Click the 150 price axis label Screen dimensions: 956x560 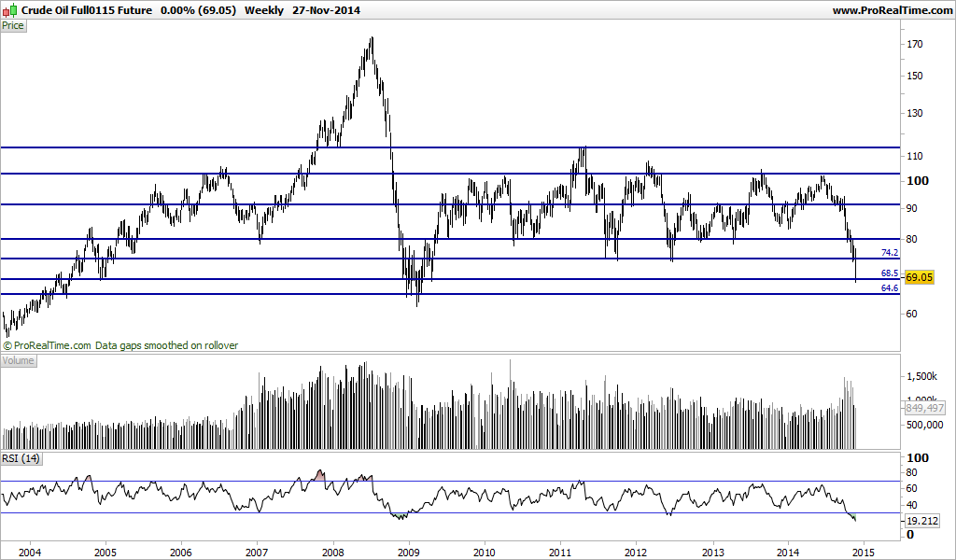click(915, 76)
